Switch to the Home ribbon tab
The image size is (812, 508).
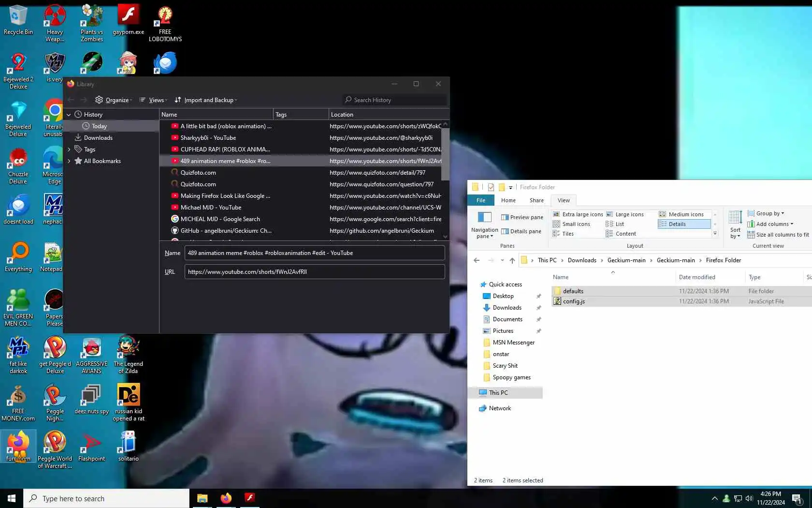(508, 200)
